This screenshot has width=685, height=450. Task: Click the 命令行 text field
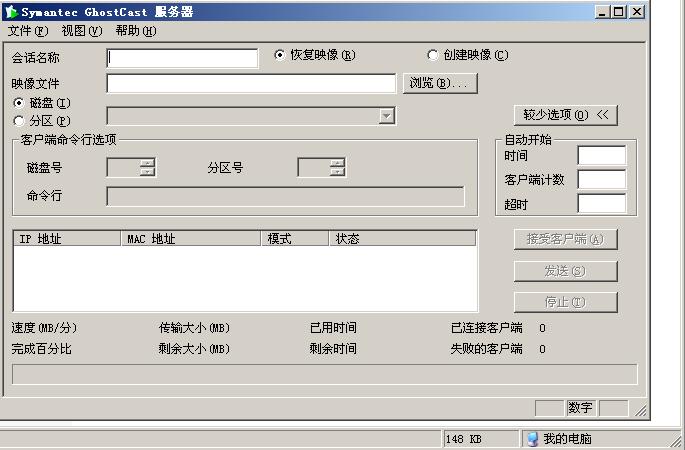(x=285, y=197)
